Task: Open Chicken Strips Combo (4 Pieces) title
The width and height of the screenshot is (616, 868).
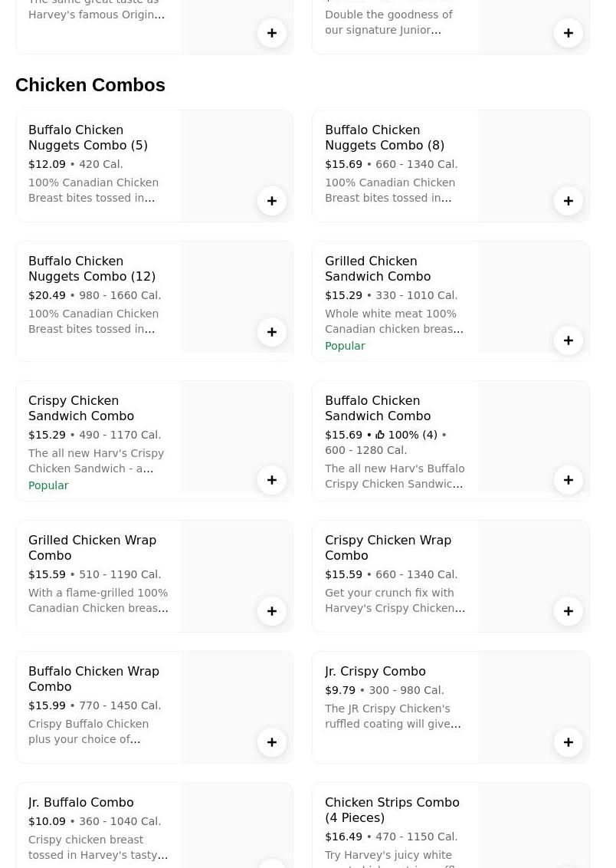Action: [392, 810]
